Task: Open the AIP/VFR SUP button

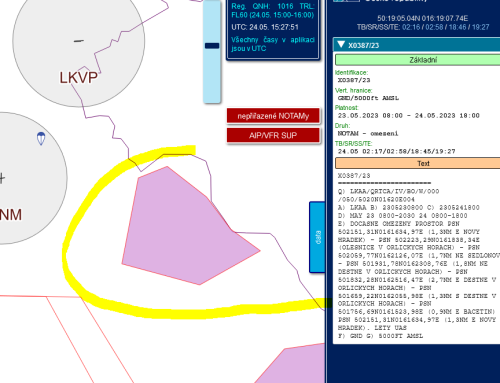Action: [x=273, y=135]
